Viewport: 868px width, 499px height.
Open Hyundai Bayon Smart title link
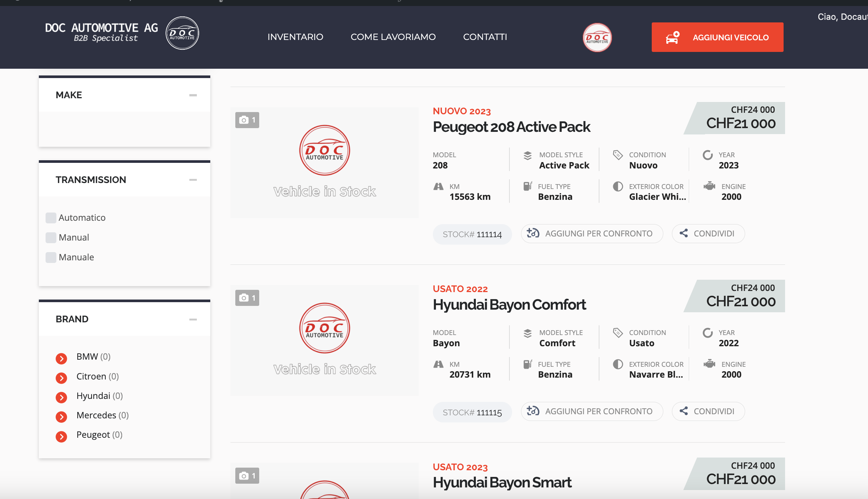502,483
